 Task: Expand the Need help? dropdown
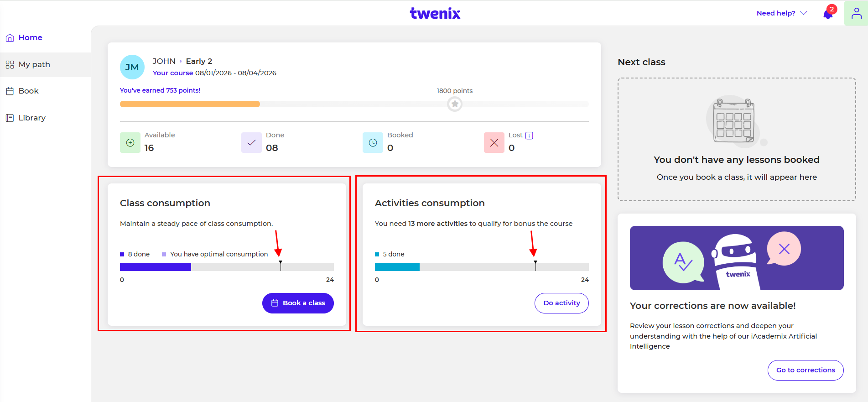click(781, 13)
